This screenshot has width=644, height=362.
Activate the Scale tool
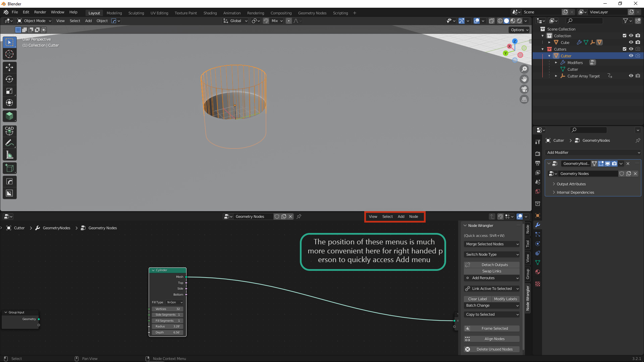[x=9, y=91]
